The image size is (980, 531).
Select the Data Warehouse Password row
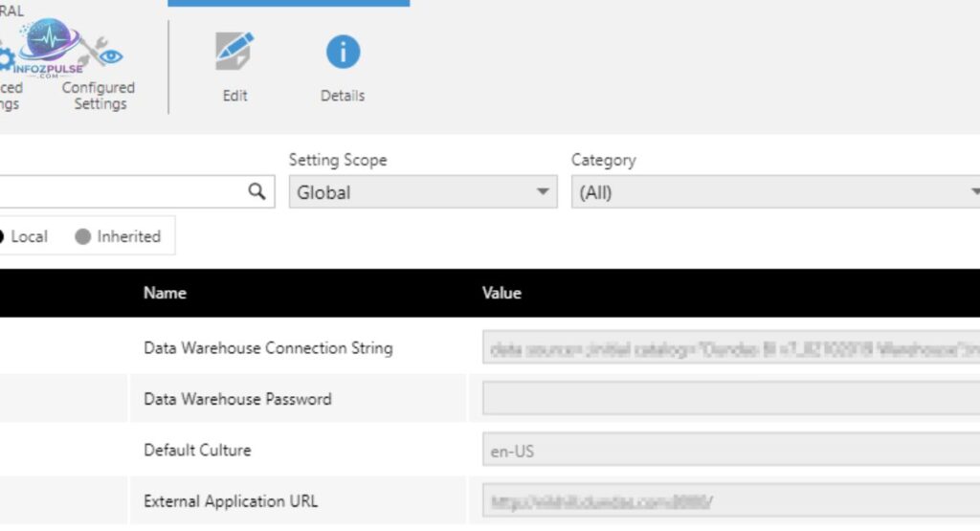click(x=490, y=399)
